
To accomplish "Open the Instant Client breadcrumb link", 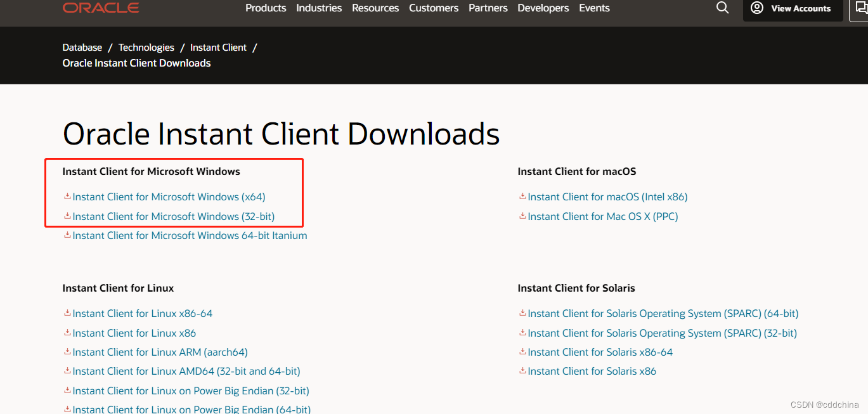I will 218,47.
